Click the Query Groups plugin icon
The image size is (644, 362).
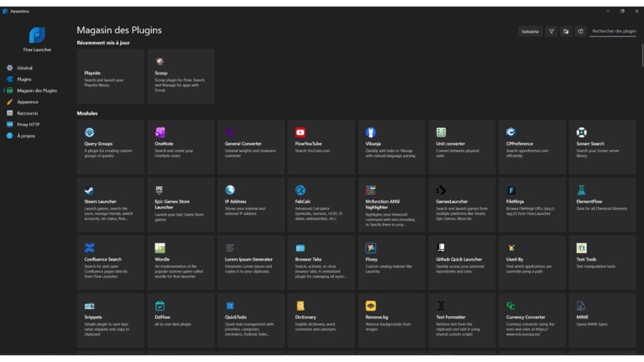tap(89, 132)
